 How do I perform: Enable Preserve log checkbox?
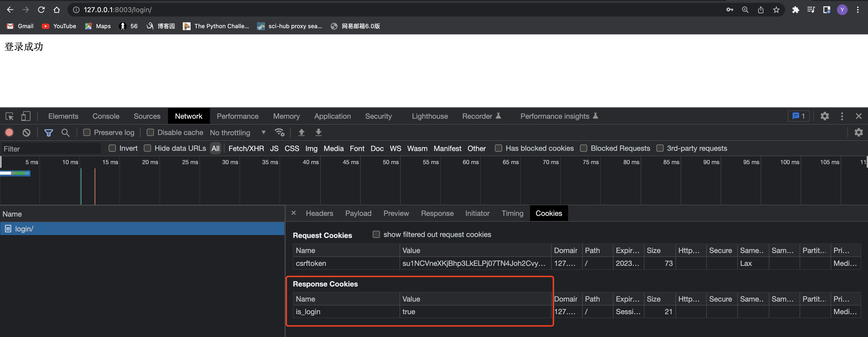pyautogui.click(x=87, y=133)
